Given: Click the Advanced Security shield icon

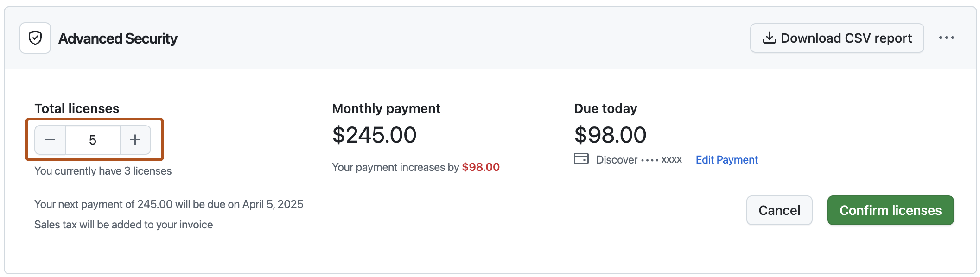Looking at the screenshot, I should pyautogui.click(x=35, y=38).
